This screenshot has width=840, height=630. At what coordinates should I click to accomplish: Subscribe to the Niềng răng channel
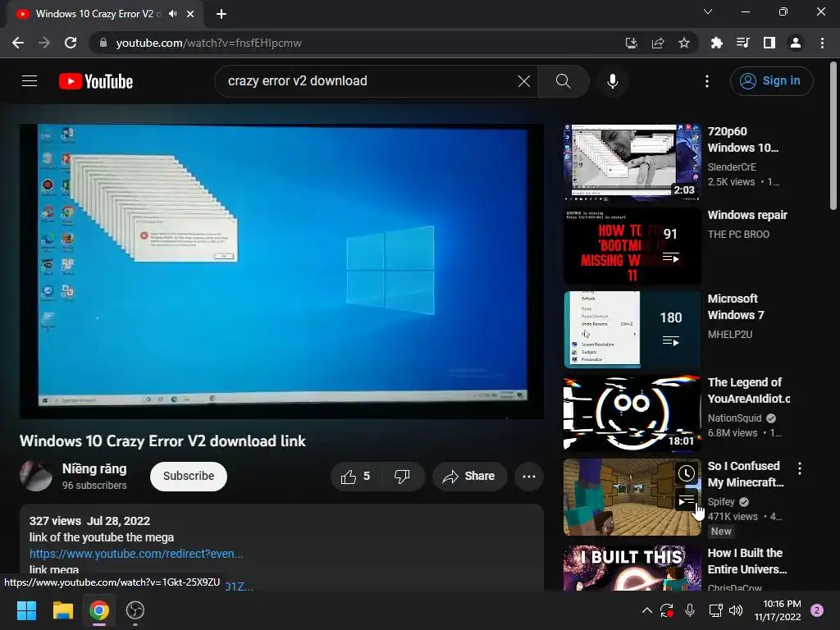point(189,477)
